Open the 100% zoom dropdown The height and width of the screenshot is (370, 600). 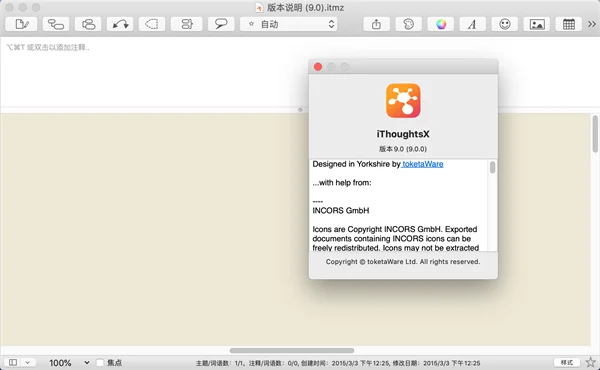[69, 362]
